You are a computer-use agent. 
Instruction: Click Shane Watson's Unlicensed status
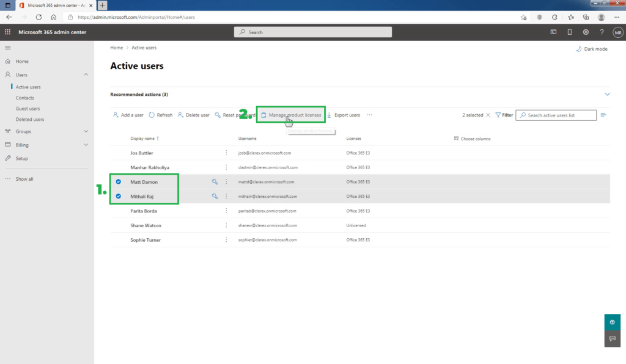[x=356, y=225]
